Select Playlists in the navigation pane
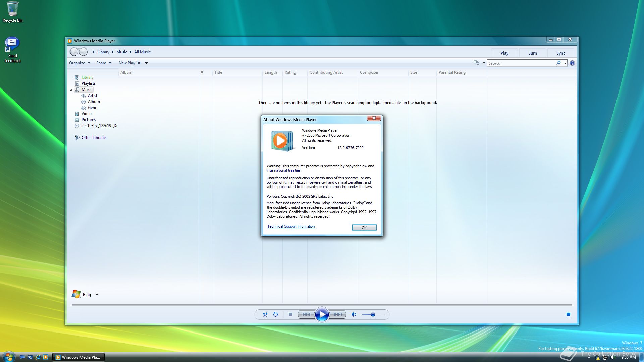644x362 pixels. click(85, 83)
